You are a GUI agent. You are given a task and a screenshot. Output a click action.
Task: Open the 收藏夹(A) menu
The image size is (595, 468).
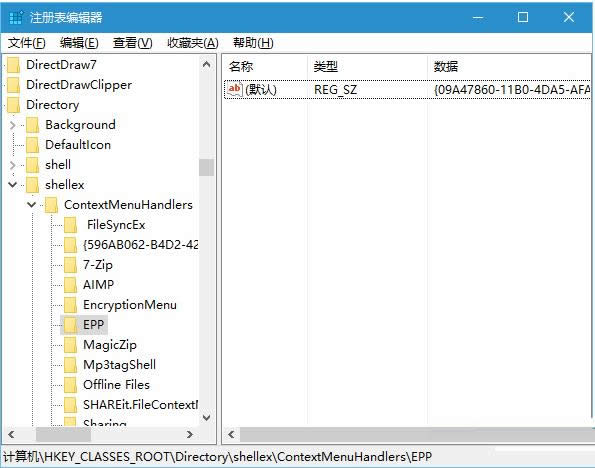click(x=193, y=43)
